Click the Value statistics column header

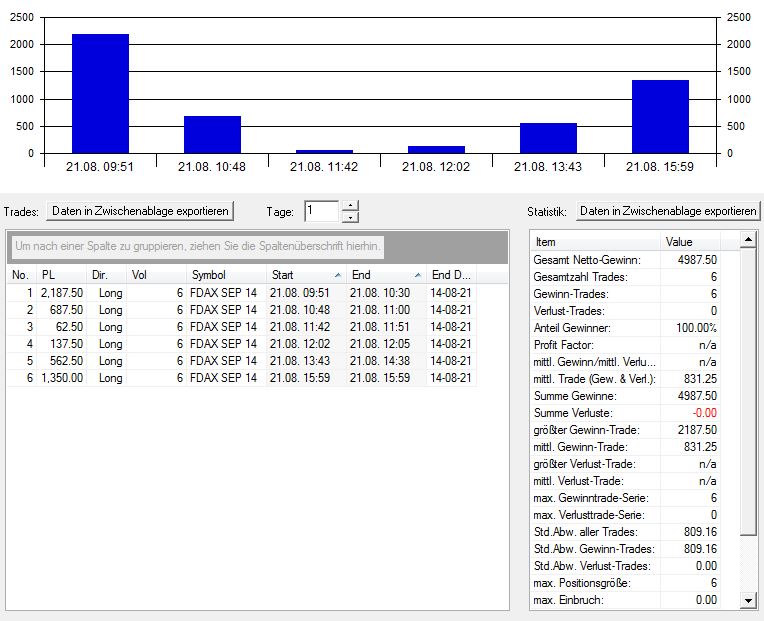pos(690,242)
